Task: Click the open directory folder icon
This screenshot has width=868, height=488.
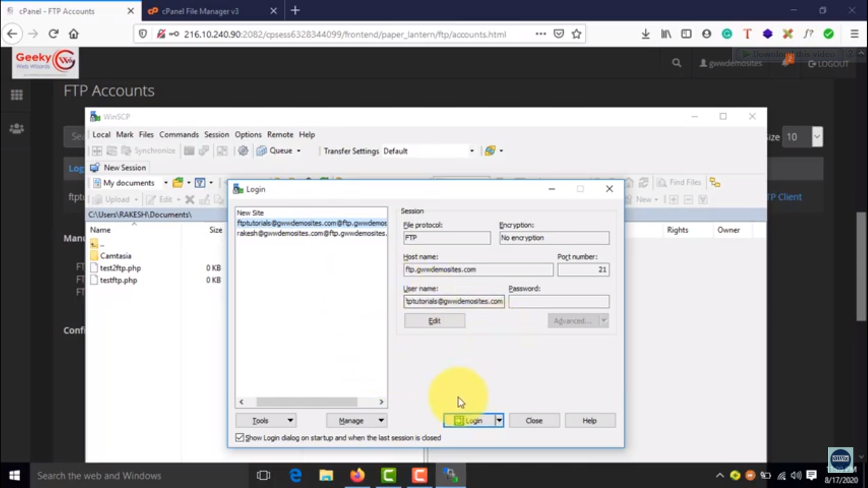Action: pyautogui.click(x=178, y=183)
